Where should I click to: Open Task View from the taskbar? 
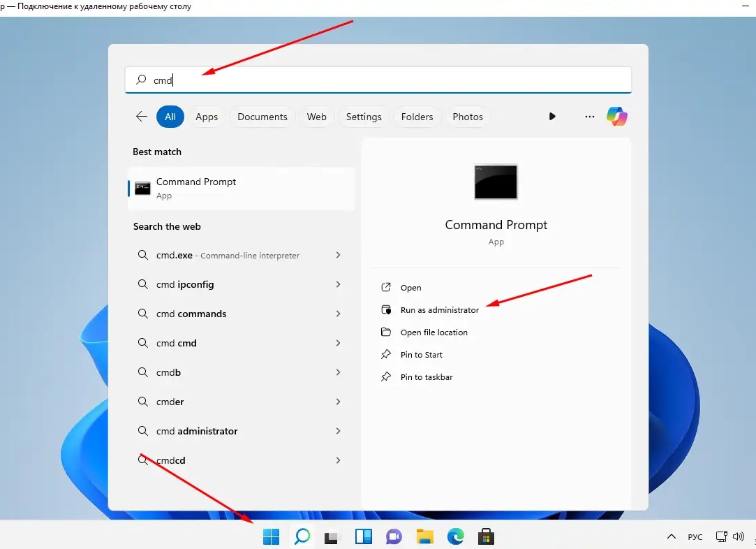pyautogui.click(x=332, y=537)
